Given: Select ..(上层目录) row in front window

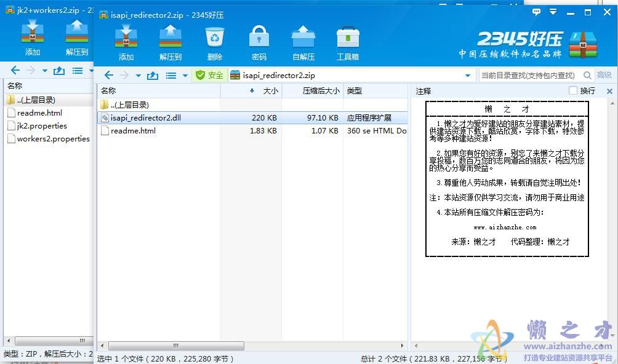Looking at the screenshot, I should click(252, 105).
